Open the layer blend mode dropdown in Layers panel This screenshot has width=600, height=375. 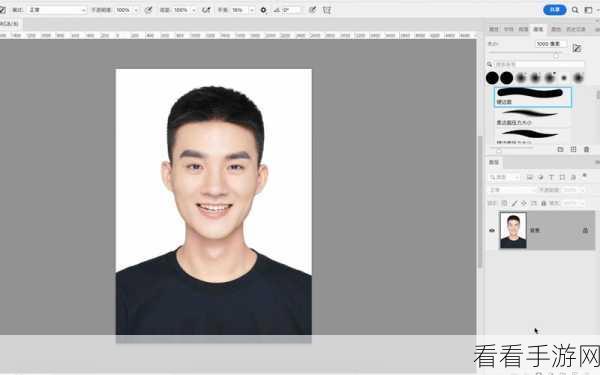pyautogui.click(x=512, y=190)
